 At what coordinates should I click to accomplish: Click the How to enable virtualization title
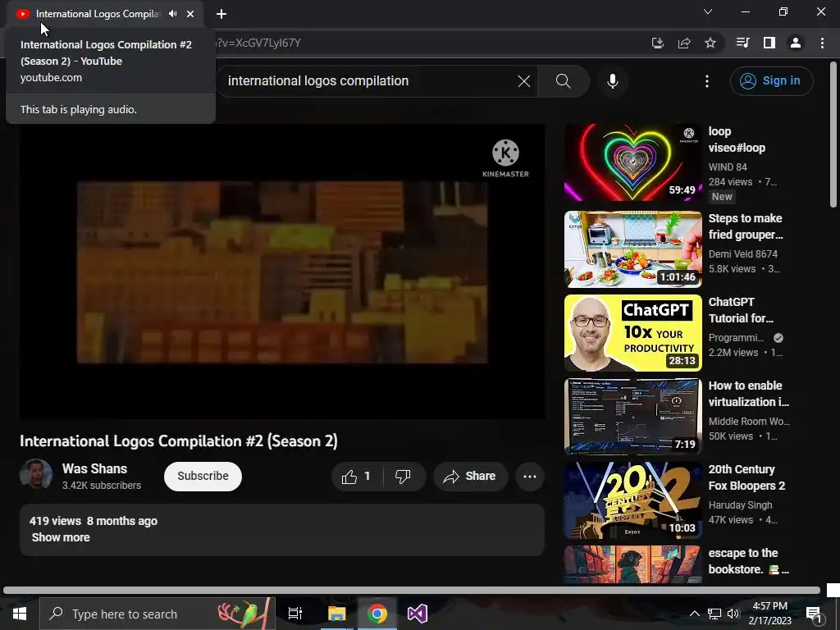tap(749, 394)
